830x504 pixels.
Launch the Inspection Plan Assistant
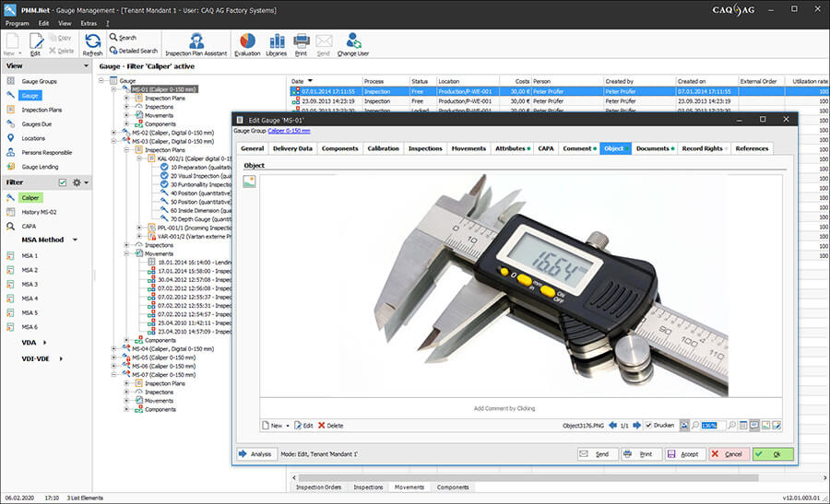point(196,44)
